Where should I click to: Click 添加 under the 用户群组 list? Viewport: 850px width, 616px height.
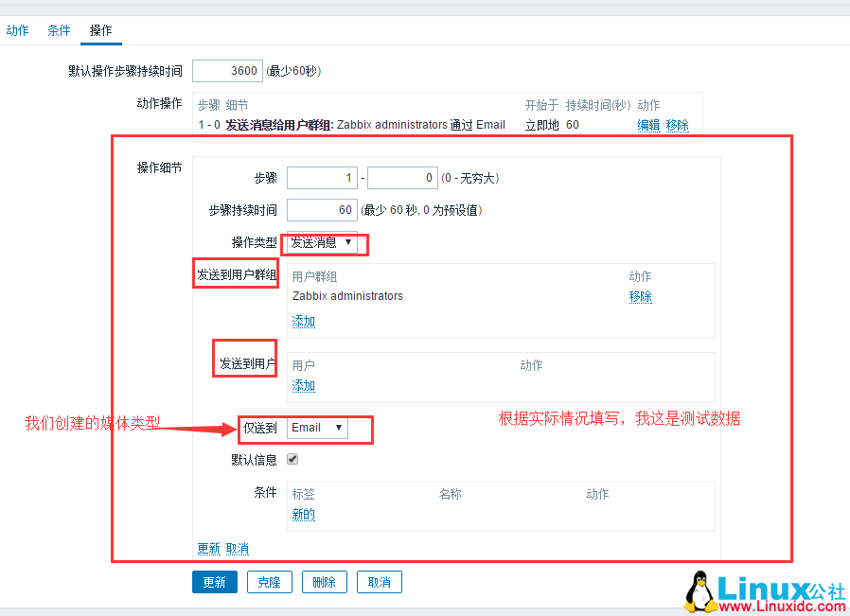pyautogui.click(x=303, y=321)
